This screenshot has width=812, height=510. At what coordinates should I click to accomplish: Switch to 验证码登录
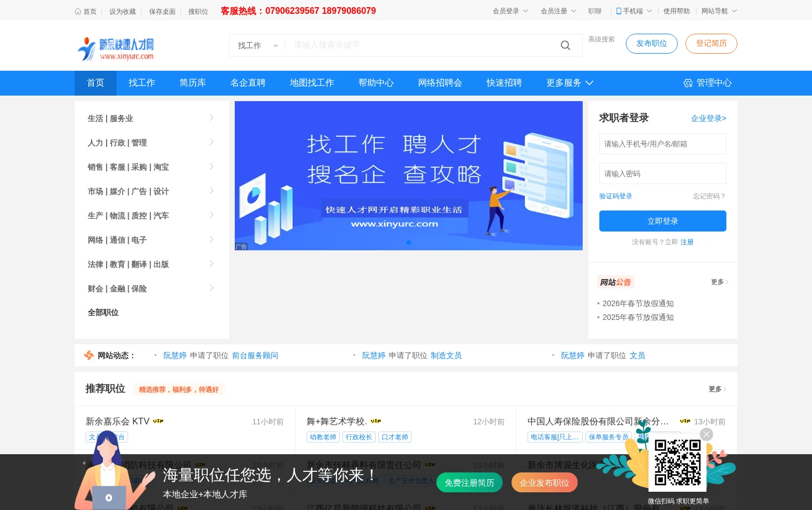[616, 196]
